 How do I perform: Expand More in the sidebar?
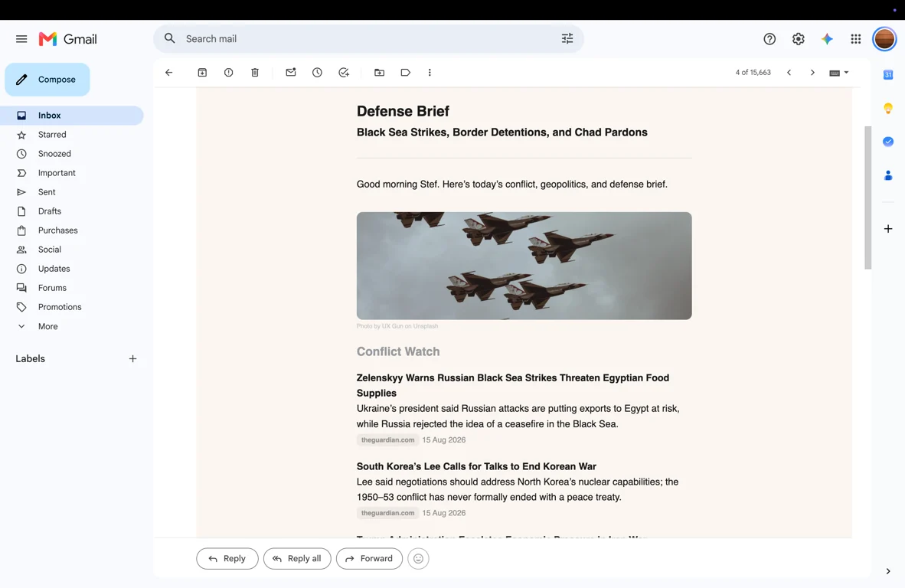point(48,326)
